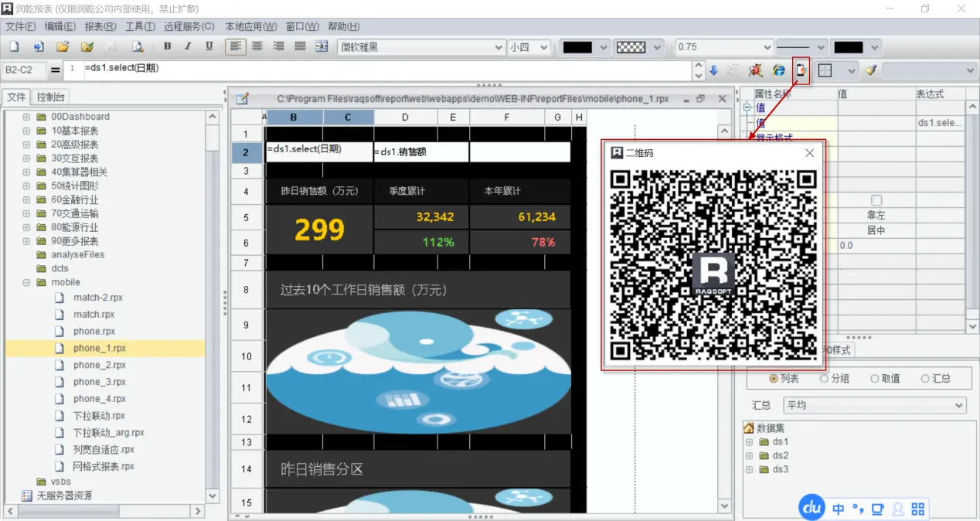The width and height of the screenshot is (980, 521).
Task: Center align the cell text
Action: pyautogui.click(x=257, y=47)
